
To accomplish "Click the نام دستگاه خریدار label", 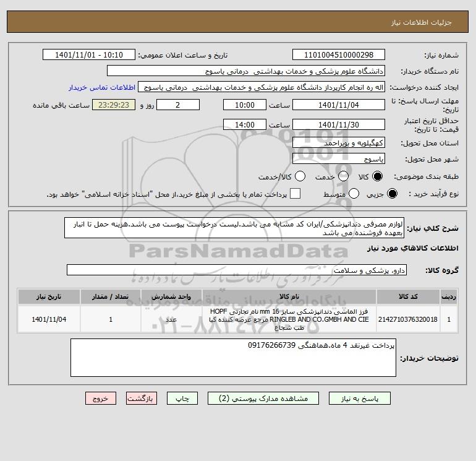I will click(x=430, y=71).
